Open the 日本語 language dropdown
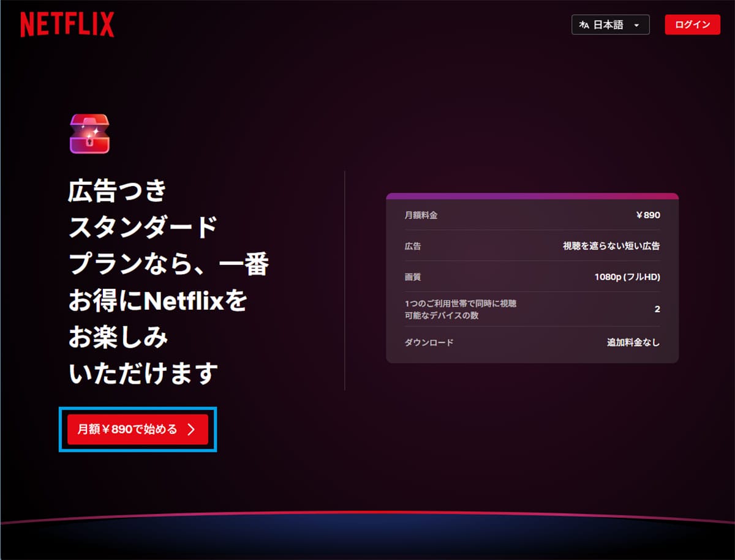This screenshot has width=735, height=560. click(610, 24)
